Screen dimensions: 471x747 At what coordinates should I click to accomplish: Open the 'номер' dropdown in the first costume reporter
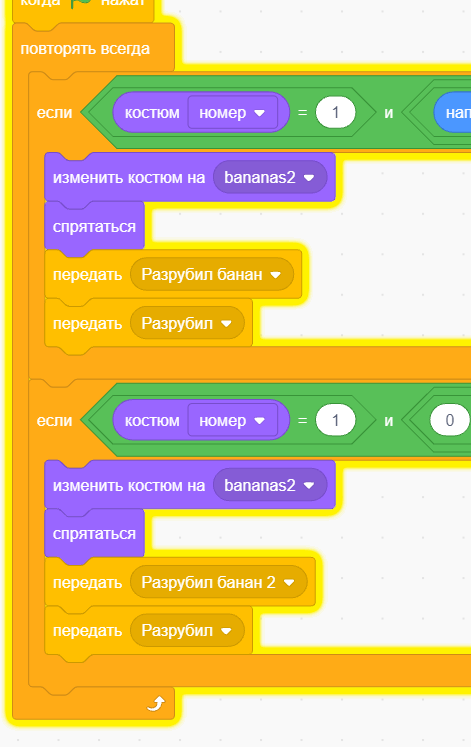[x=232, y=112]
